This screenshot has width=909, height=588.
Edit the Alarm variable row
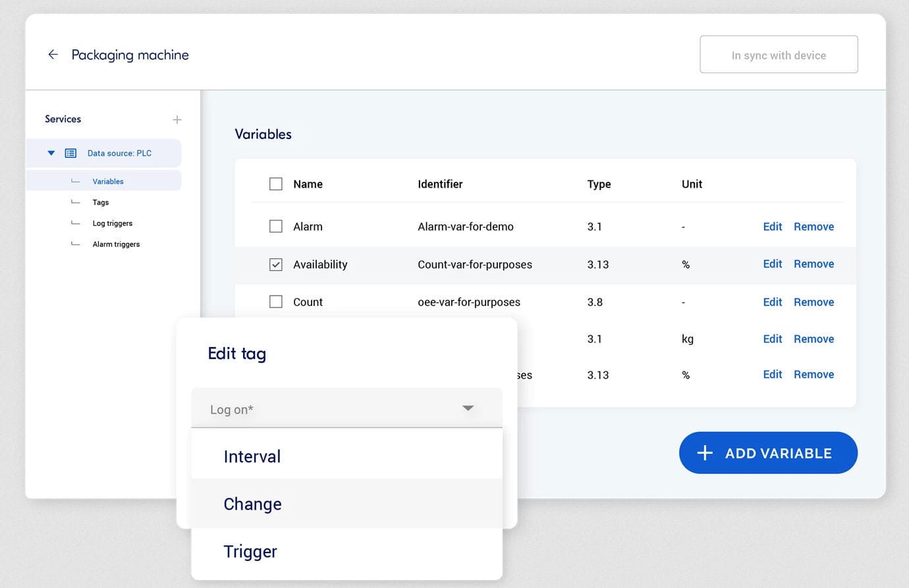(x=772, y=227)
